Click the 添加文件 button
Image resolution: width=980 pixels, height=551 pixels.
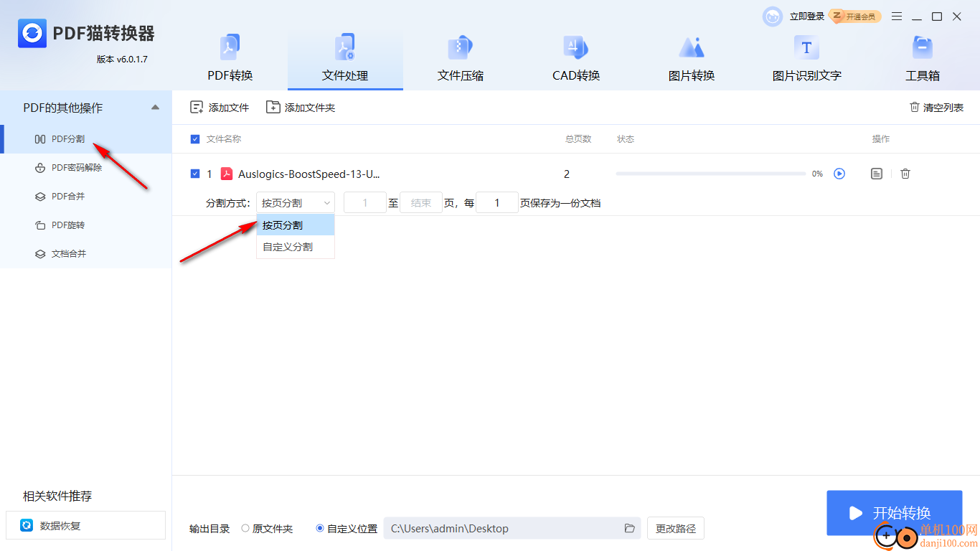pyautogui.click(x=220, y=108)
